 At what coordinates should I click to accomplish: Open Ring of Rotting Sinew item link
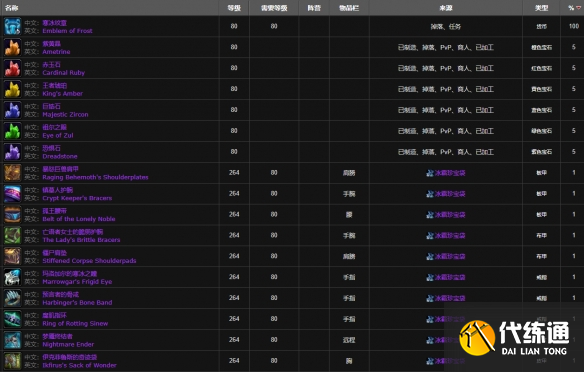[x=75, y=323]
